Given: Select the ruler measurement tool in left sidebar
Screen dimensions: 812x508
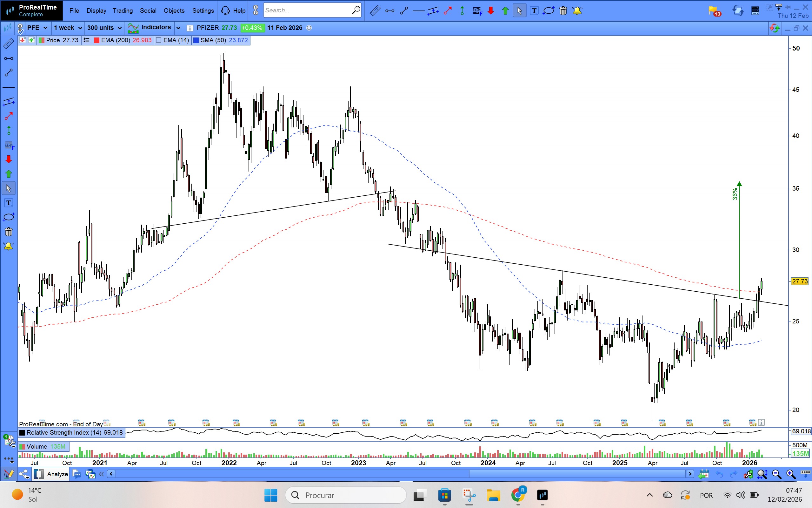Looking at the screenshot, I should 8,43.
